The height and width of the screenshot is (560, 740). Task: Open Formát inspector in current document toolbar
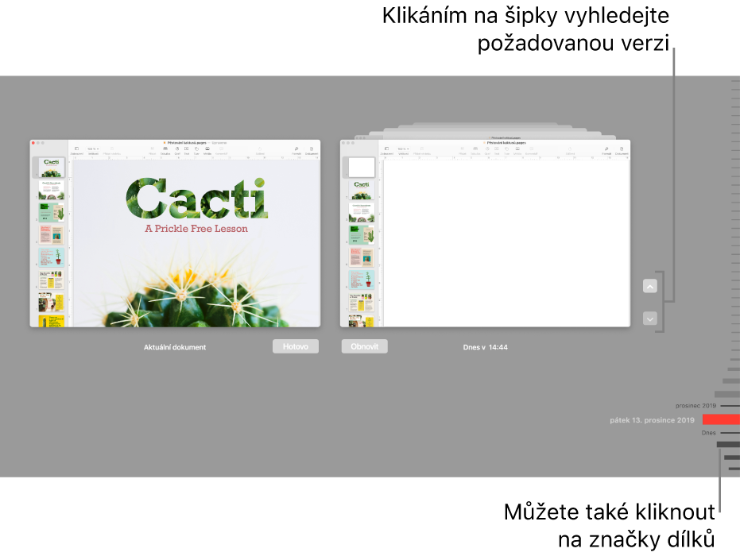pyautogui.click(x=296, y=150)
